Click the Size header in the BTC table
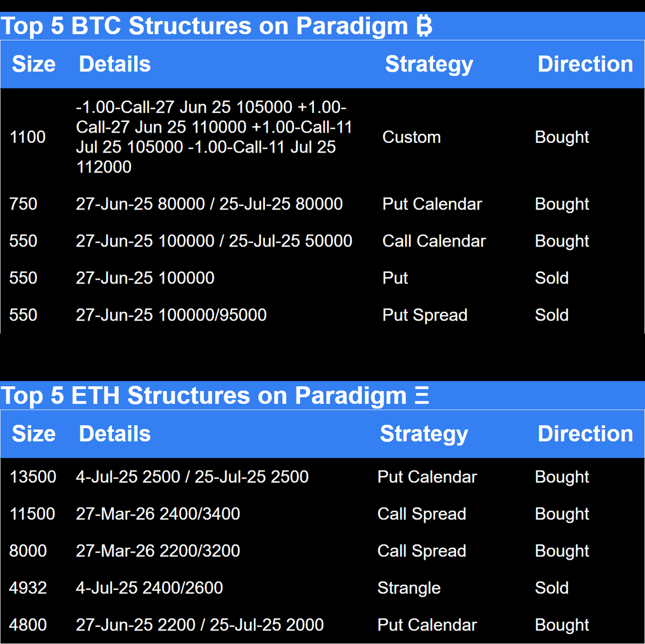Image resolution: width=645 pixels, height=644 pixels. (34, 64)
